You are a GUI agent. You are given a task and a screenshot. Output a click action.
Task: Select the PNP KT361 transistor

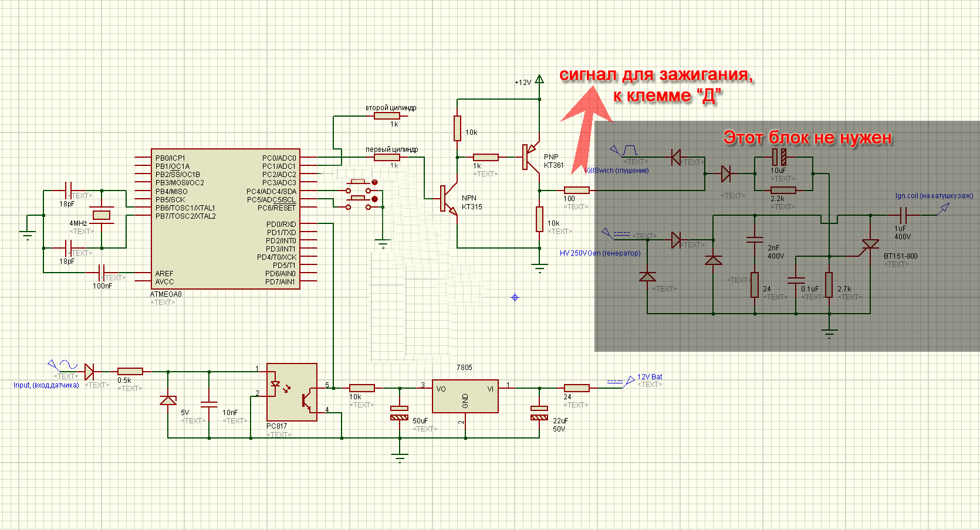click(x=531, y=157)
